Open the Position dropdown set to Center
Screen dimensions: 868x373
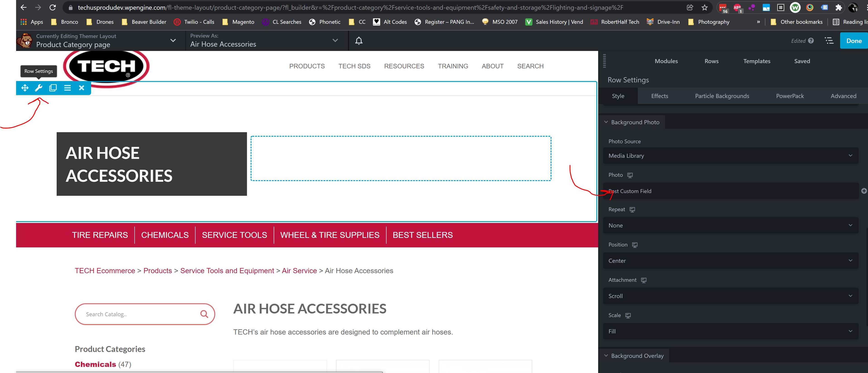coord(730,261)
